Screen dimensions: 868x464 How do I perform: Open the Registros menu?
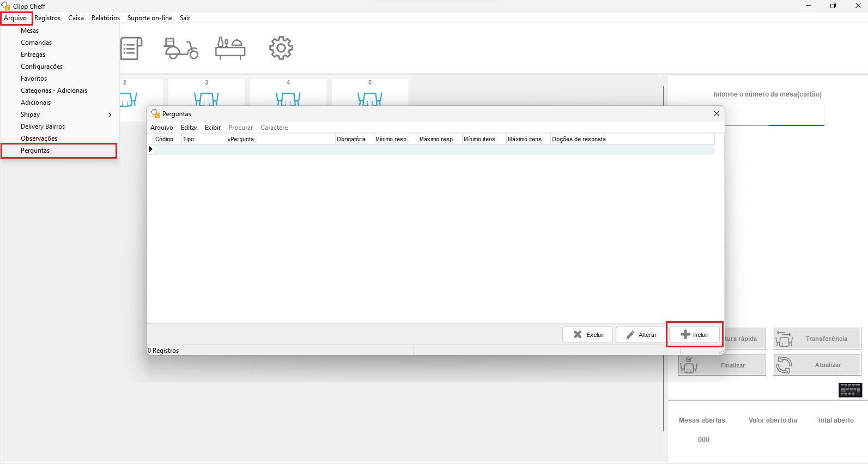pyautogui.click(x=47, y=18)
